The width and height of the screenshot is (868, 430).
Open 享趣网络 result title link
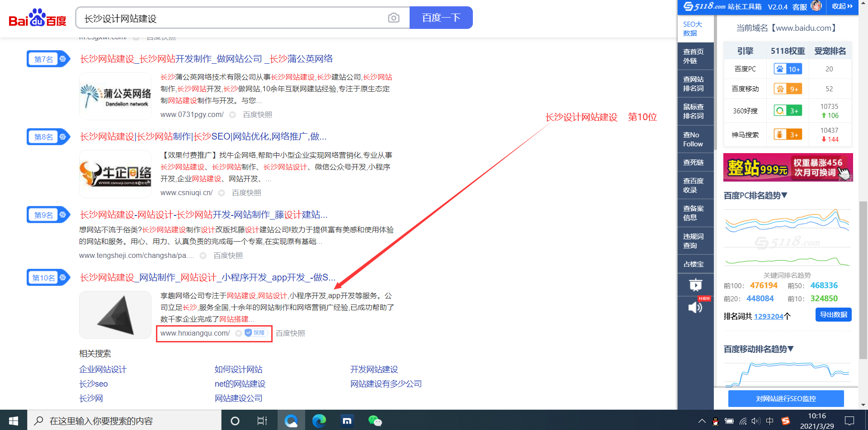click(208, 277)
